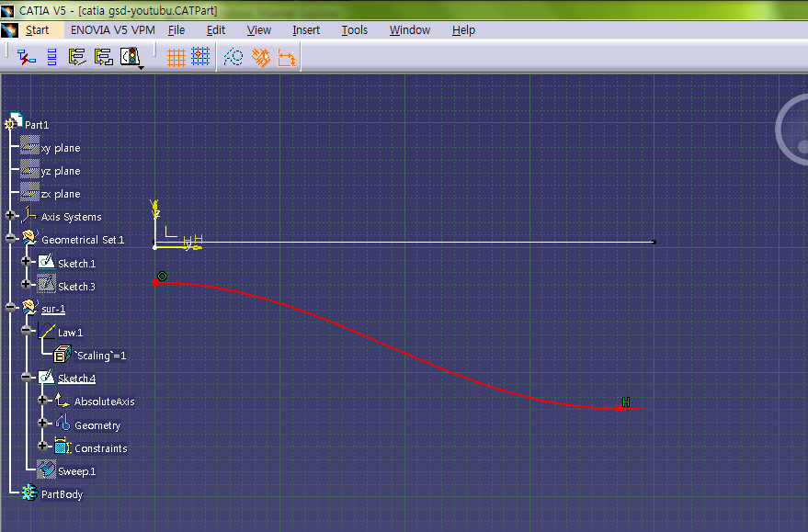Click the blue stacked bars toolbar icon

click(52, 58)
